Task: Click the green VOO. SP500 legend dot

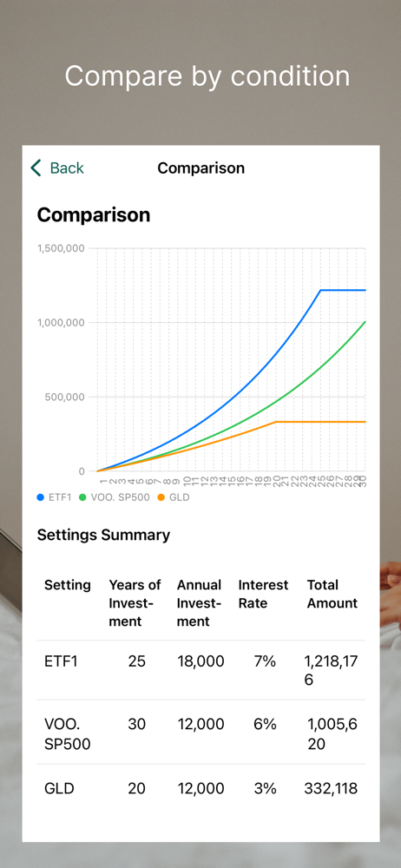Action: (x=83, y=497)
